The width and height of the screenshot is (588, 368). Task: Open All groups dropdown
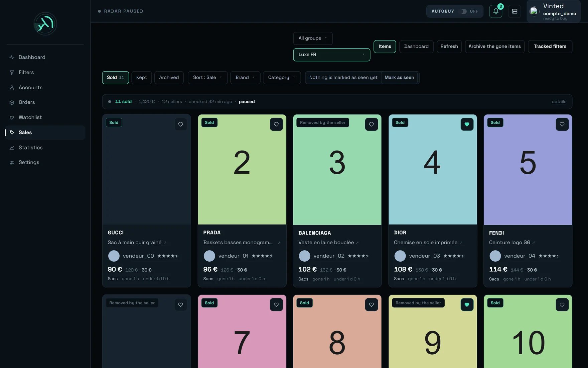313,38
